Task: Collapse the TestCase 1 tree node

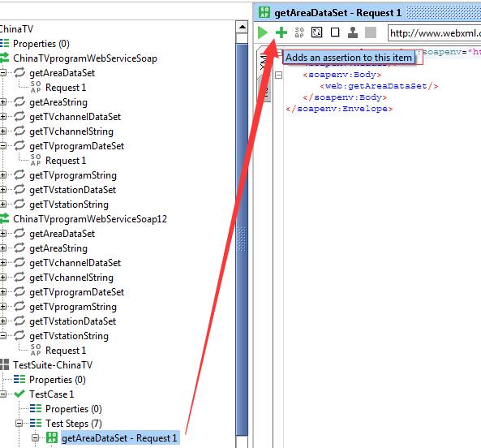Action: pyautogui.click(x=2, y=394)
